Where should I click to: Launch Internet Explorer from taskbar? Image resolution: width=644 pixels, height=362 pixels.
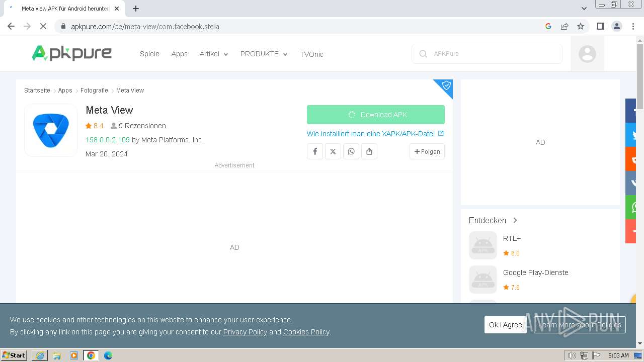click(x=40, y=355)
